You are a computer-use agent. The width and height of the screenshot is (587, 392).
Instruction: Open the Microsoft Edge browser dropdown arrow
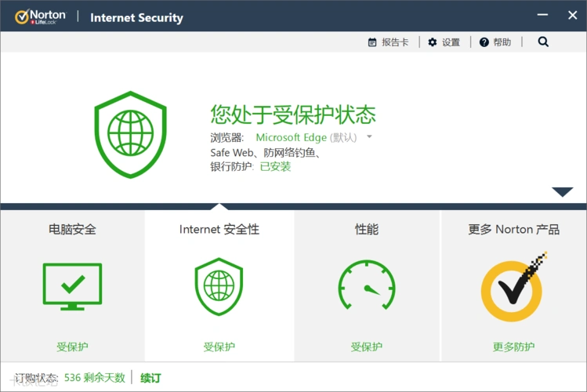pos(369,136)
